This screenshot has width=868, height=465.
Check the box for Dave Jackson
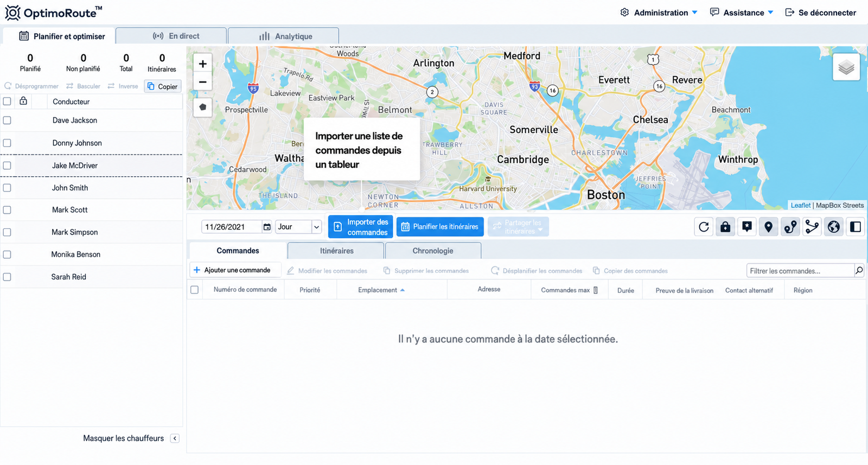point(7,120)
